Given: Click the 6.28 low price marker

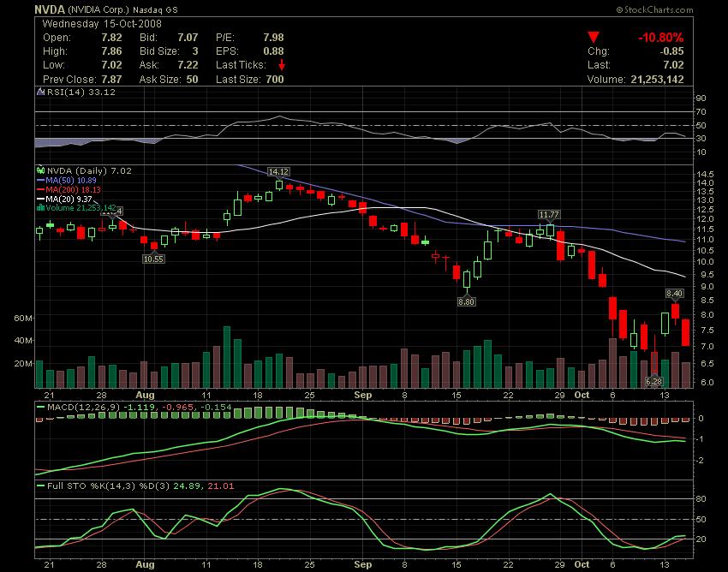Looking at the screenshot, I should coord(653,381).
